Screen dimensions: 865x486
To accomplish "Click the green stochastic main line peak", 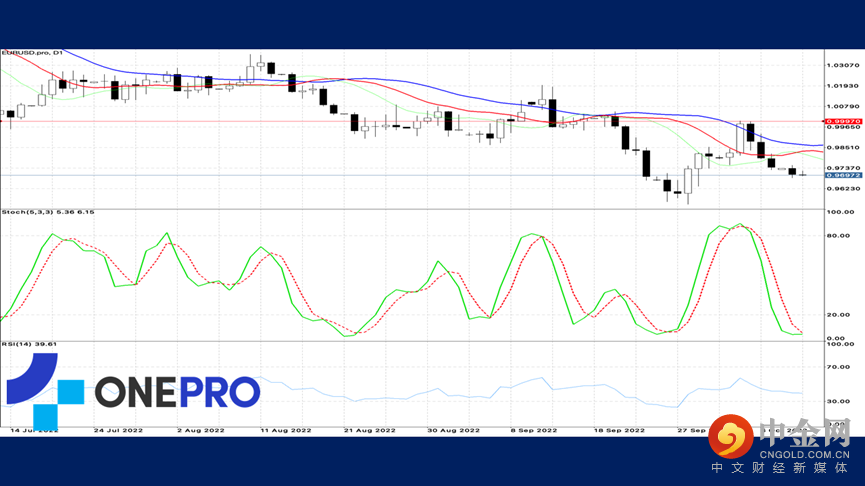I will (741, 225).
